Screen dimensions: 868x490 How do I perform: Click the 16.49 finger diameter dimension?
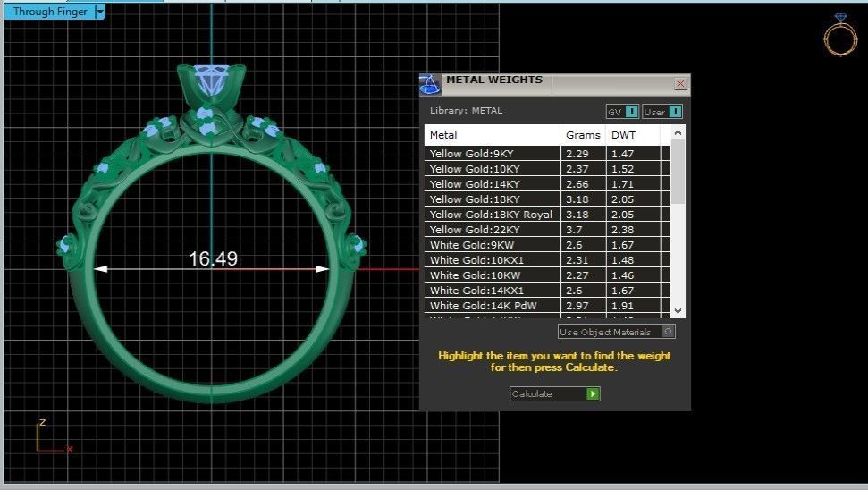pyautogui.click(x=213, y=258)
